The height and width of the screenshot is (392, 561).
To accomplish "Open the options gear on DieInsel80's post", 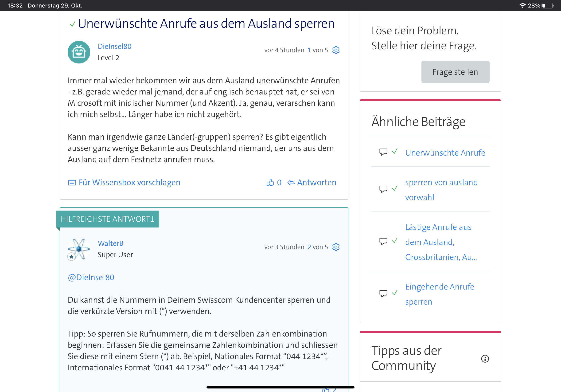I will click(x=336, y=50).
